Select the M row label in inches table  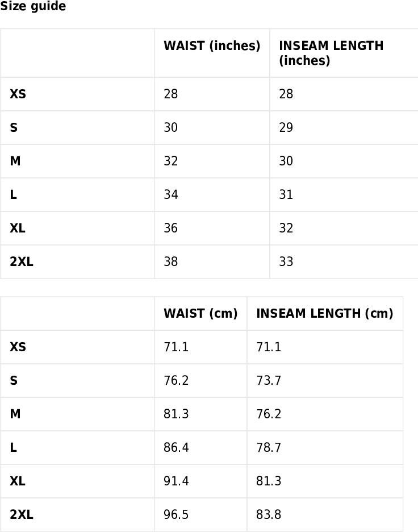tap(15, 161)
